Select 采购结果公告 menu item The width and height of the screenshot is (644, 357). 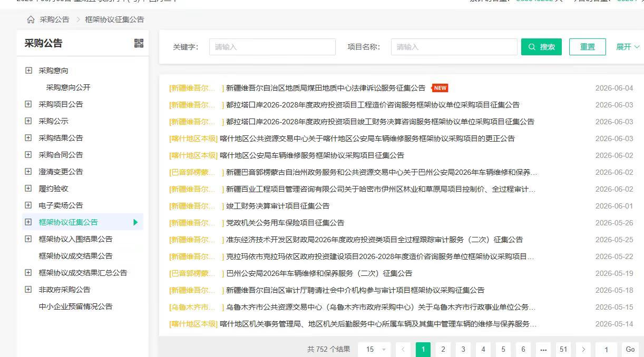coord(61,138)
